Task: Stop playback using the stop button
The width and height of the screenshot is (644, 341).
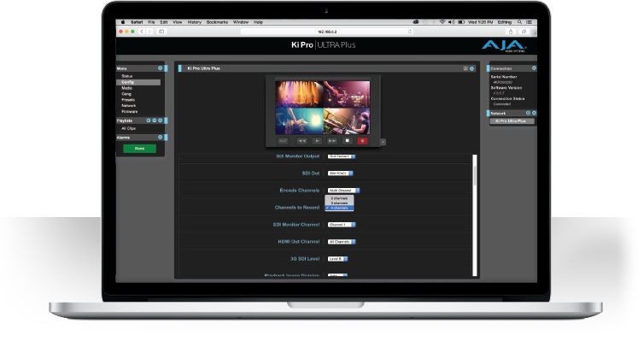Action: pos(347,141)
